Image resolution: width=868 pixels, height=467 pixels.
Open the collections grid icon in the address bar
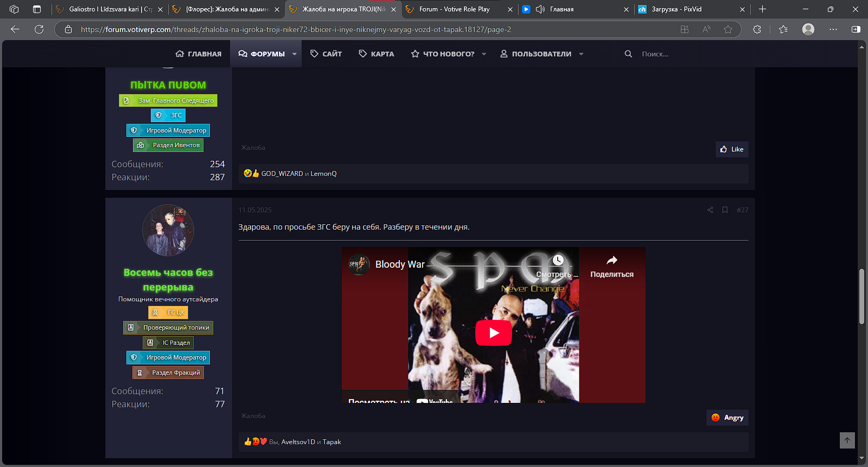tap(685, 29)
